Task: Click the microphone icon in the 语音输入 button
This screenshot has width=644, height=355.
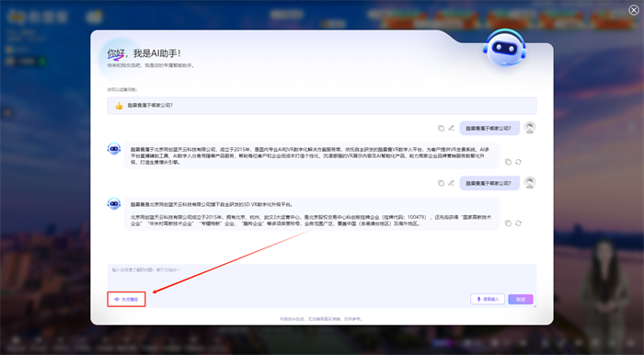Action: pos(478,299)
